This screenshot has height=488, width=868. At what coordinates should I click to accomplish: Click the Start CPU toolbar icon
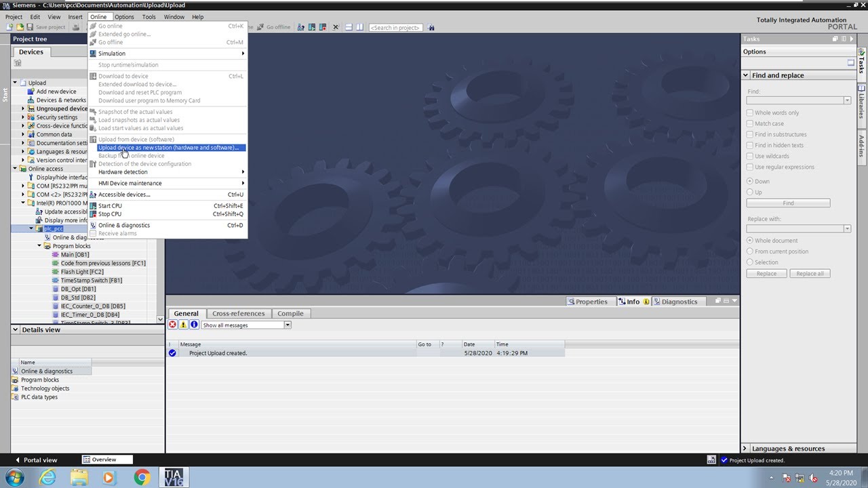click(x=312, y=27)
